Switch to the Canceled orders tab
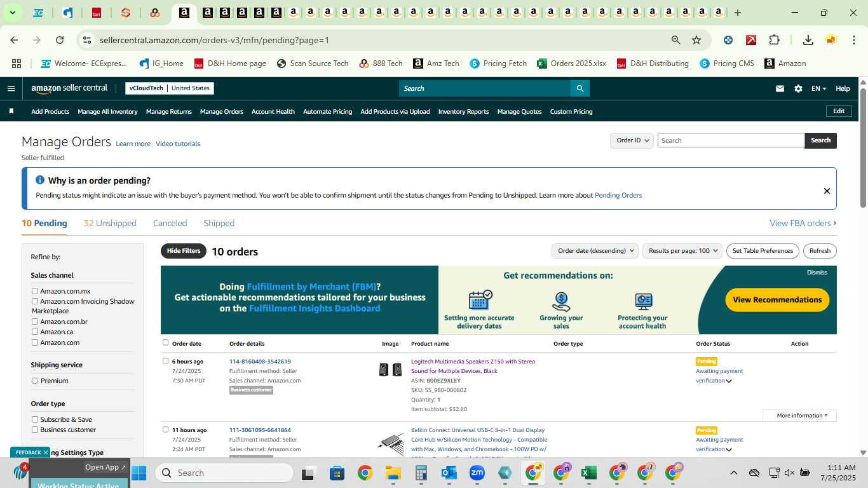 pos(170,223)
